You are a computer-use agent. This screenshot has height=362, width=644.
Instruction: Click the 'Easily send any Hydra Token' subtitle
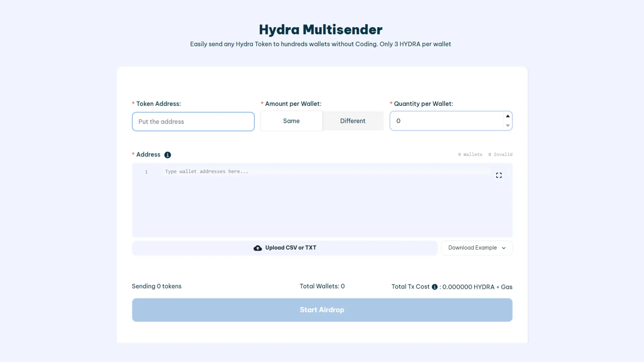click(320, 44)
